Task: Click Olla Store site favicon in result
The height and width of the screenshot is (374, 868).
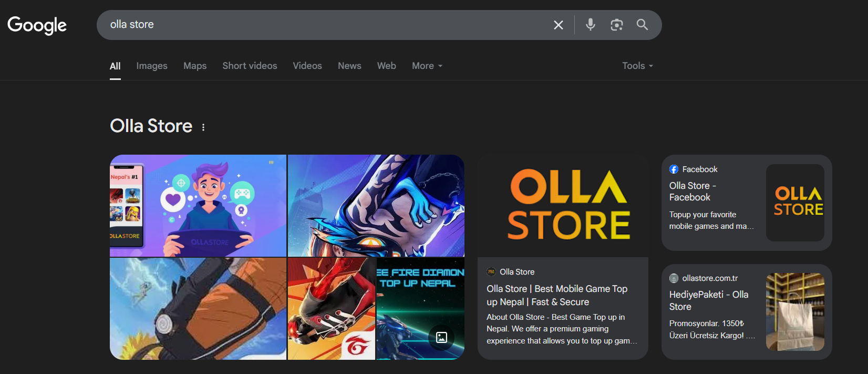Action: [491, 272]
